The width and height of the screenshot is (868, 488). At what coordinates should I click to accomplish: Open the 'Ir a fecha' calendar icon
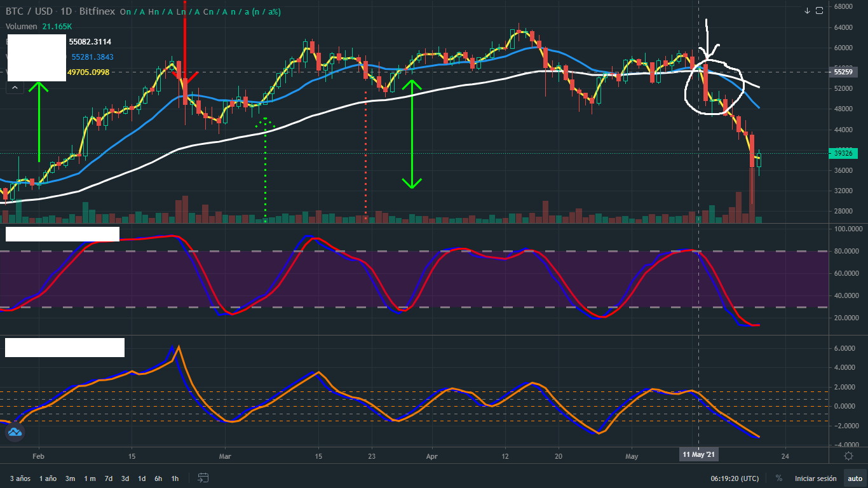[203, 478]
